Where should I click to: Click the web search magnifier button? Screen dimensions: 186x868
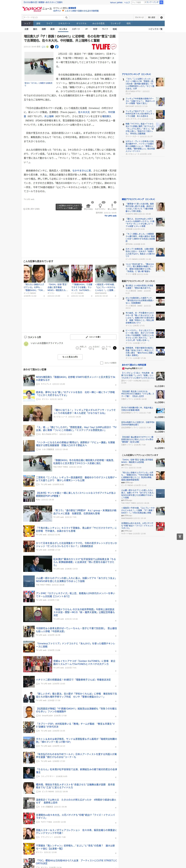[161, 2]
